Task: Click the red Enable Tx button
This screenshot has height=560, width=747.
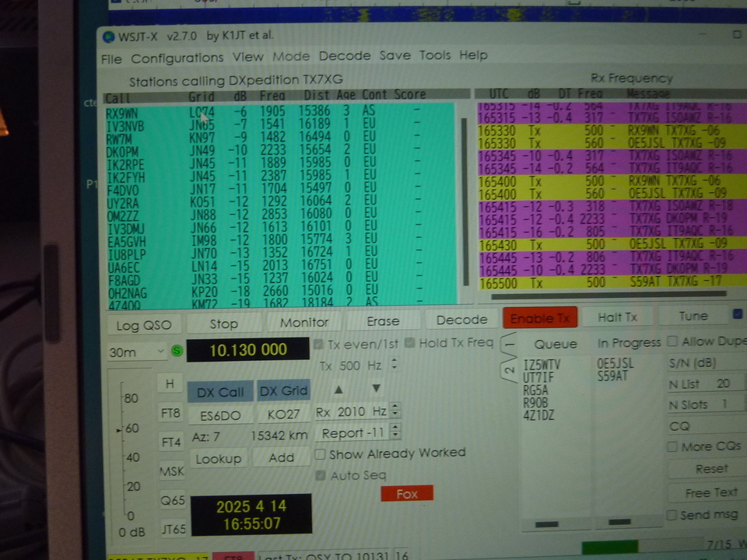Action: pyautogui.click(x=540, y=318)
